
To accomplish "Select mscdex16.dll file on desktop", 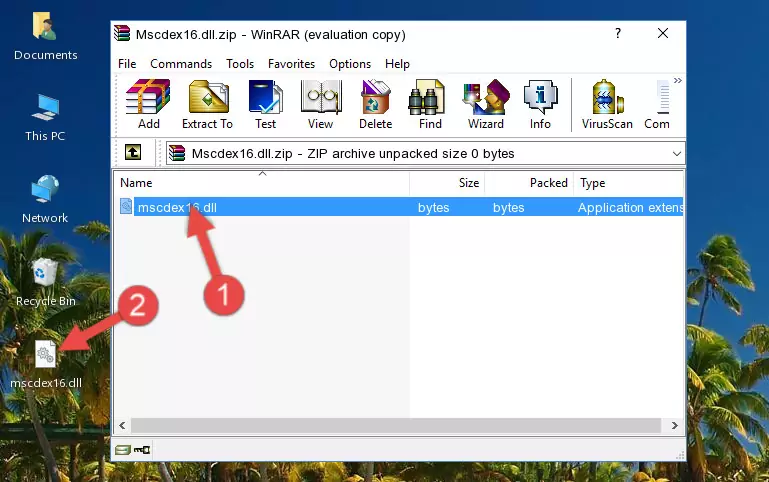I will (x=46, y=365).
